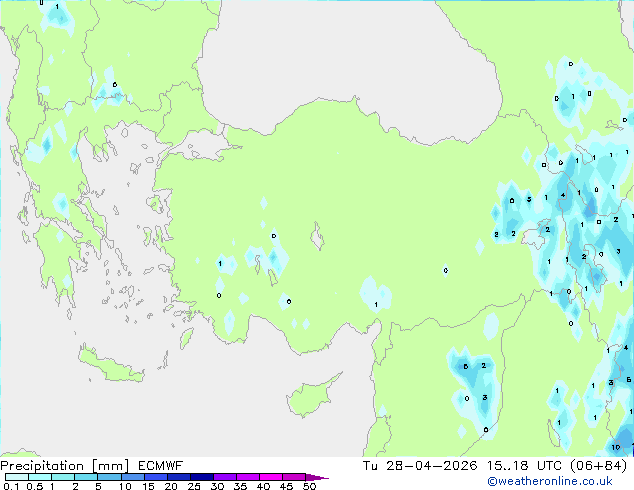Click the 45 tick label on legend scale

286,487
